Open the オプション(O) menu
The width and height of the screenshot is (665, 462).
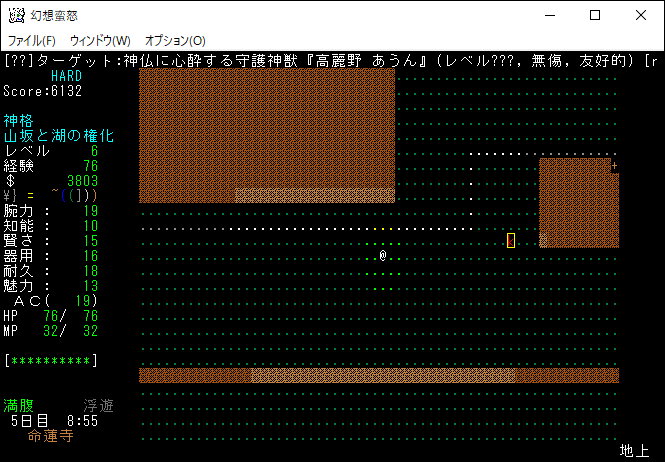[175, 41]
